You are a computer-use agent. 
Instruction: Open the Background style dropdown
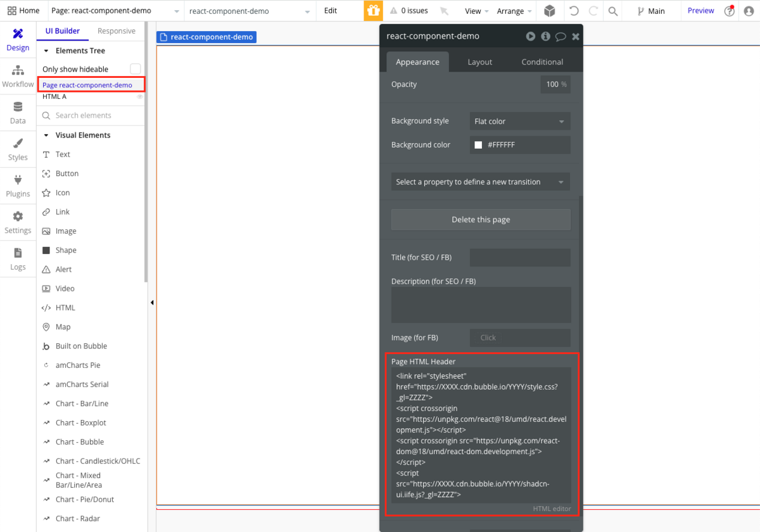click(520, 121)
